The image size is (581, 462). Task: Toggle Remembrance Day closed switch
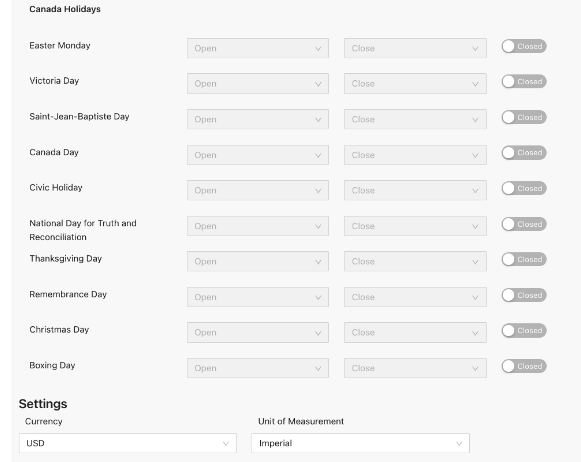(524, 295)
